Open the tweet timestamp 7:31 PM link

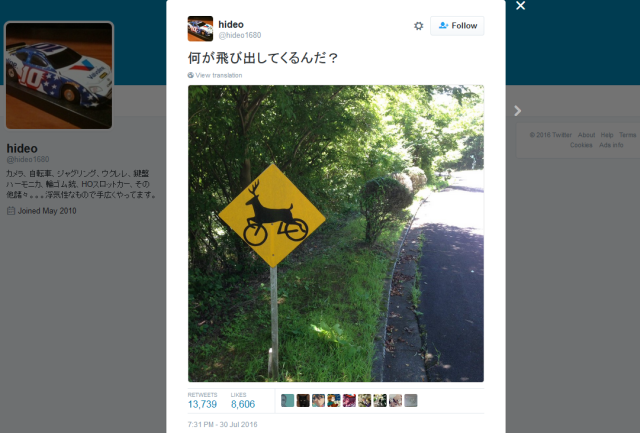point(222,424)
